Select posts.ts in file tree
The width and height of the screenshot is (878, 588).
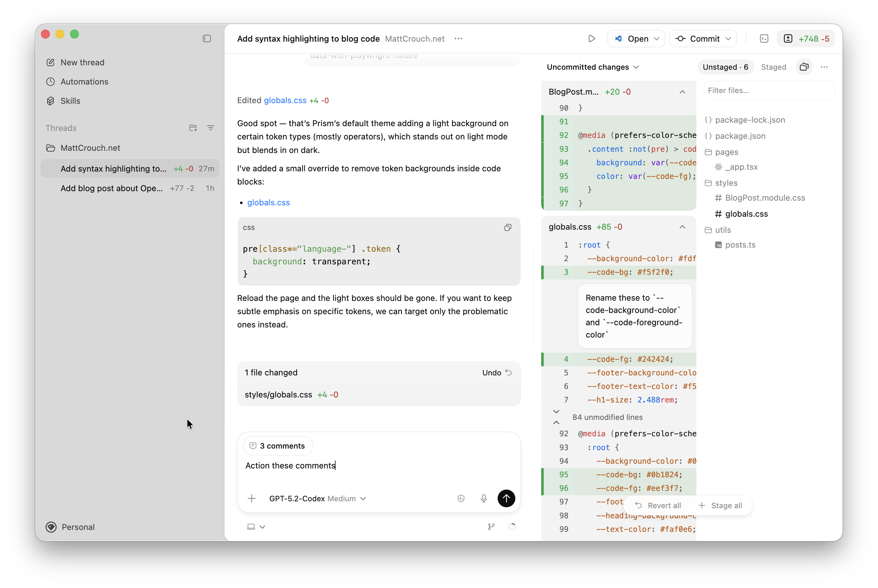pos(735,245)
